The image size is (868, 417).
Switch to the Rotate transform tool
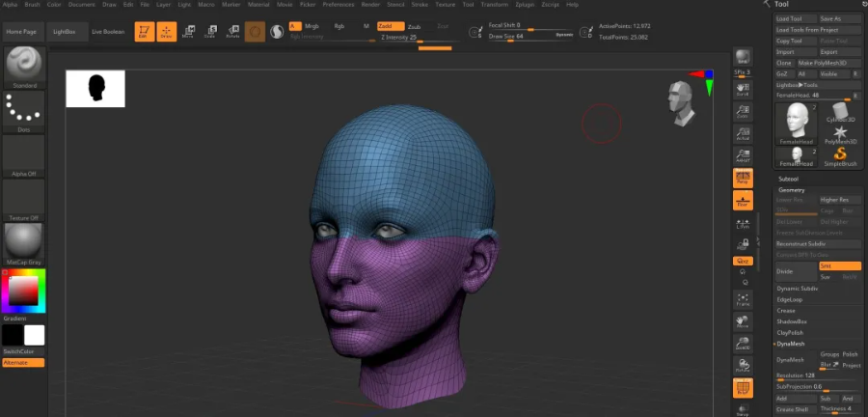[x=233, y=32]
